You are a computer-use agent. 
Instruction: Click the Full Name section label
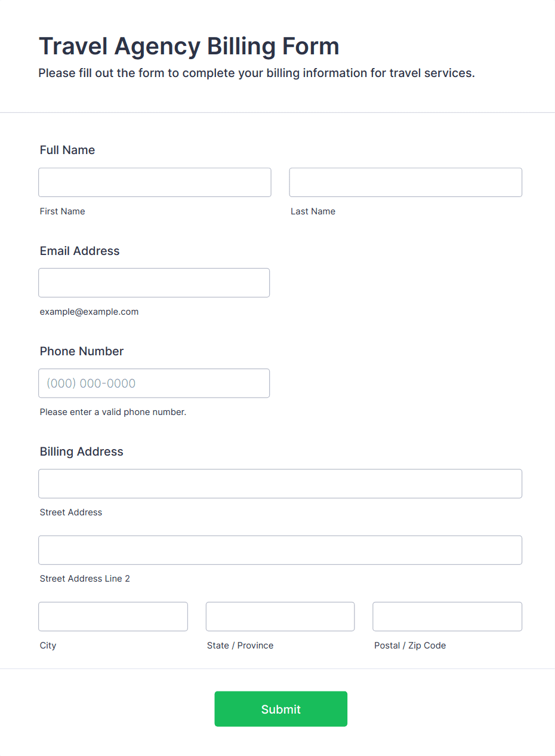tap(67, 150)
